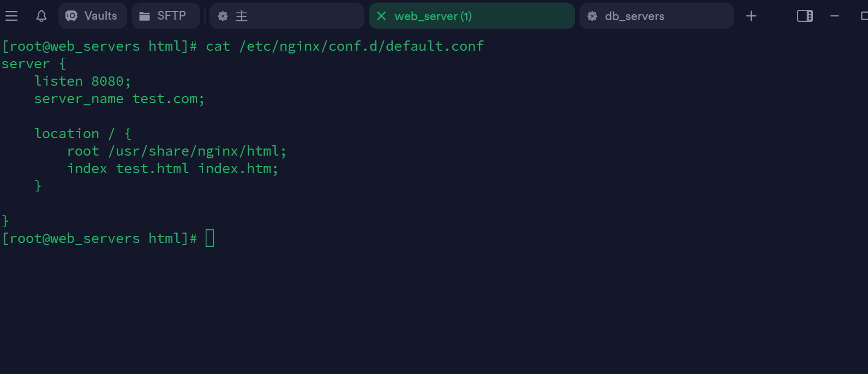Click the terminal cursor at the prompt

click(210, 239)
